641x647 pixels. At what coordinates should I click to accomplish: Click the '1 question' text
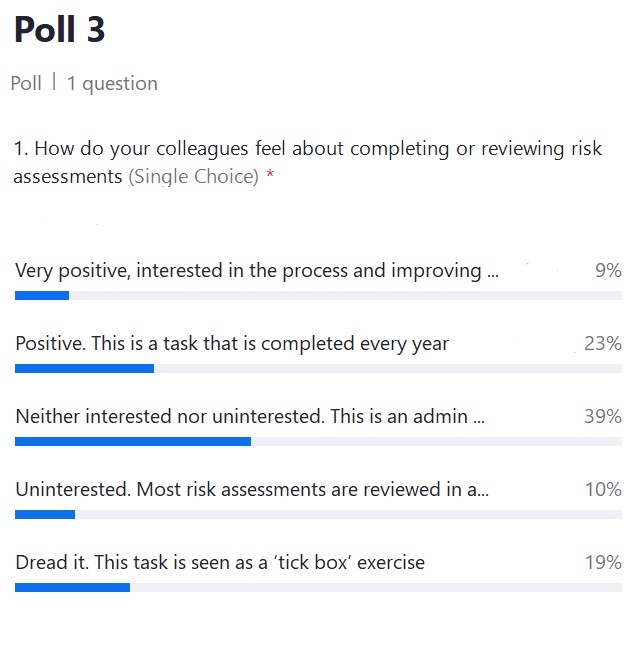[x=112, y=84]
